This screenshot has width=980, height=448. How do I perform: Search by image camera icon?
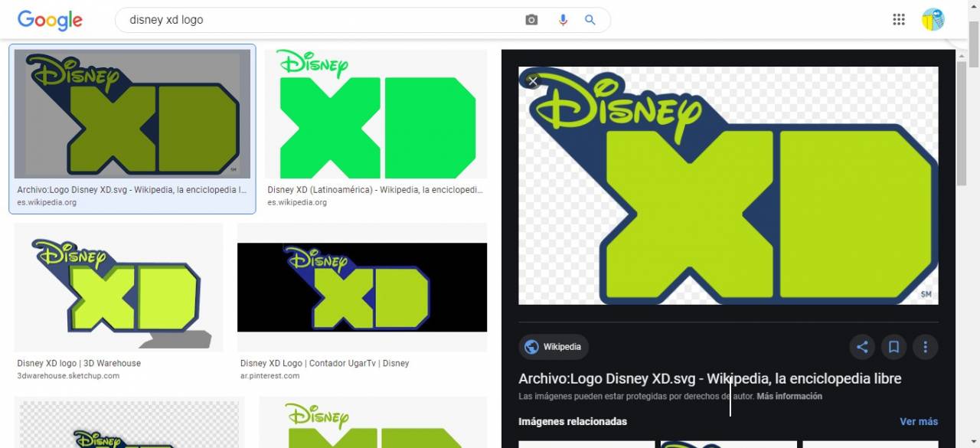tap(531, 20)
